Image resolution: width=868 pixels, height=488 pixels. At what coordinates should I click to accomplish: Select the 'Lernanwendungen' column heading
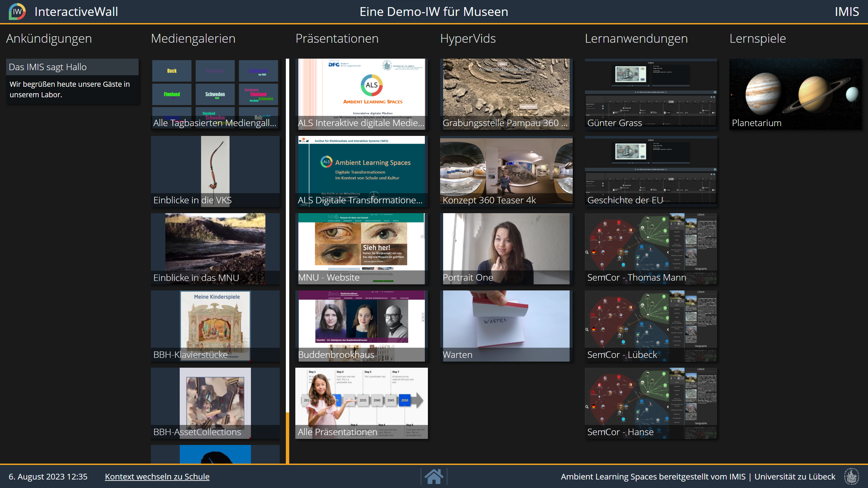[636, 39]
